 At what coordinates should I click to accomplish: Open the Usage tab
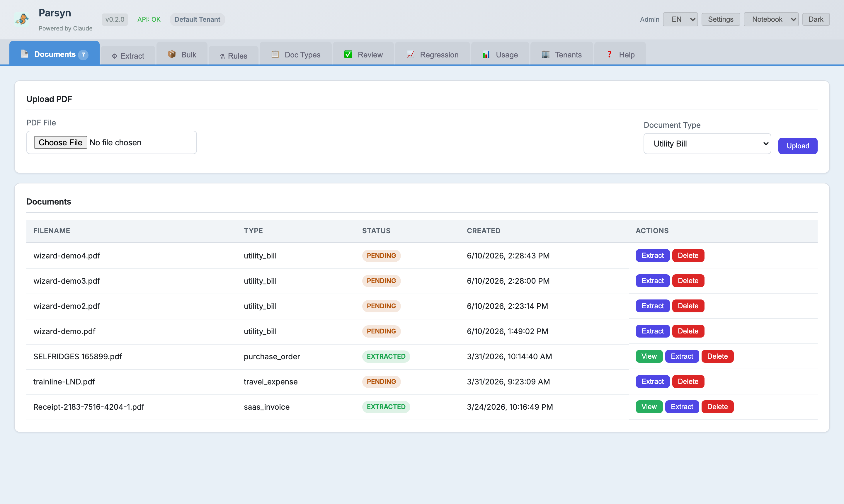[500, 54]
